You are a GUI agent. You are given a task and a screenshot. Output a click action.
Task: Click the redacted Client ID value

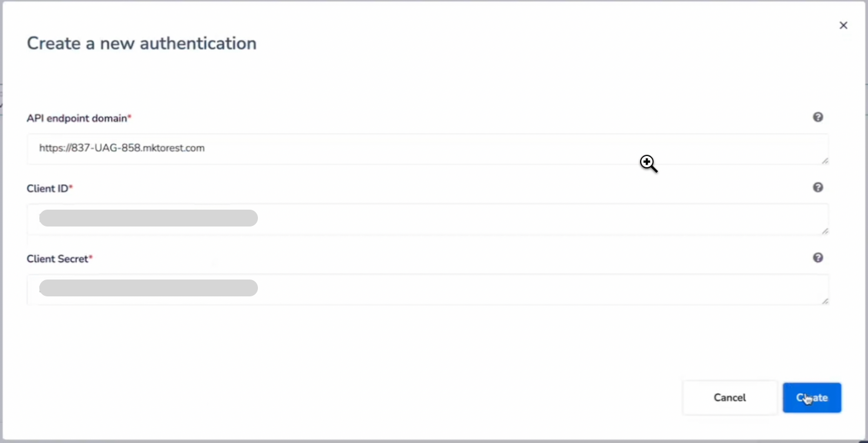[x=149, y=218]
